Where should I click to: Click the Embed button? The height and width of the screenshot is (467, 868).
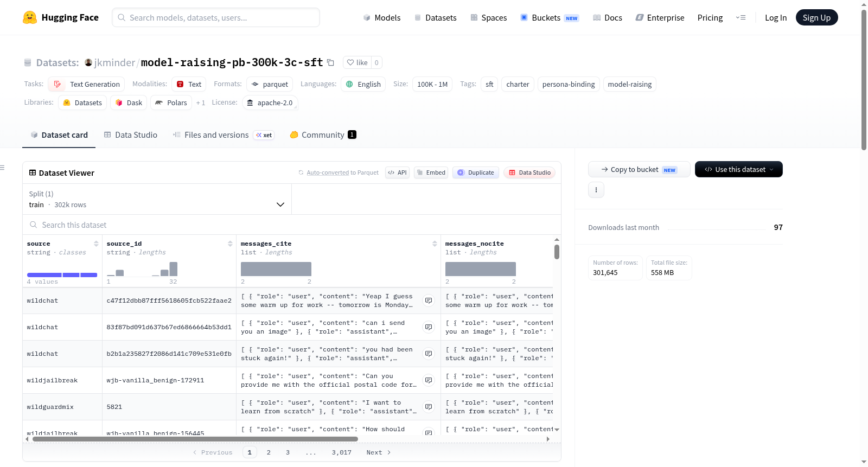[x=431, y=172]
